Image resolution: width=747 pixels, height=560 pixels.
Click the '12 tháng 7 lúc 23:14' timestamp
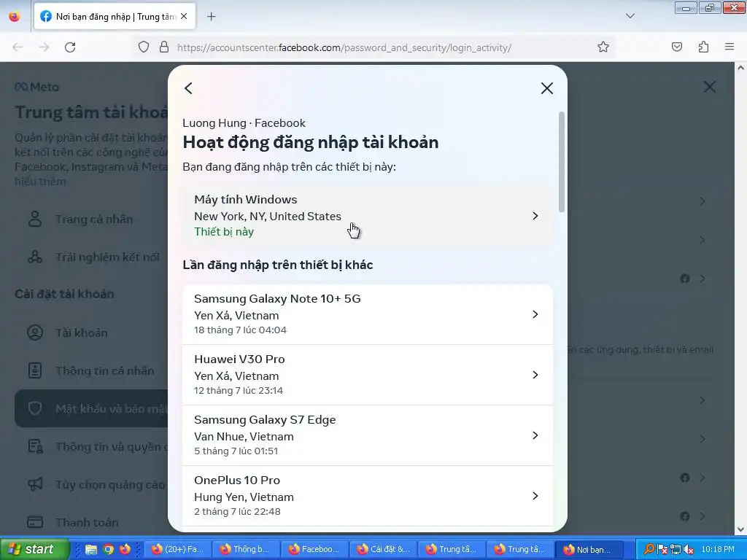point(239,391)
